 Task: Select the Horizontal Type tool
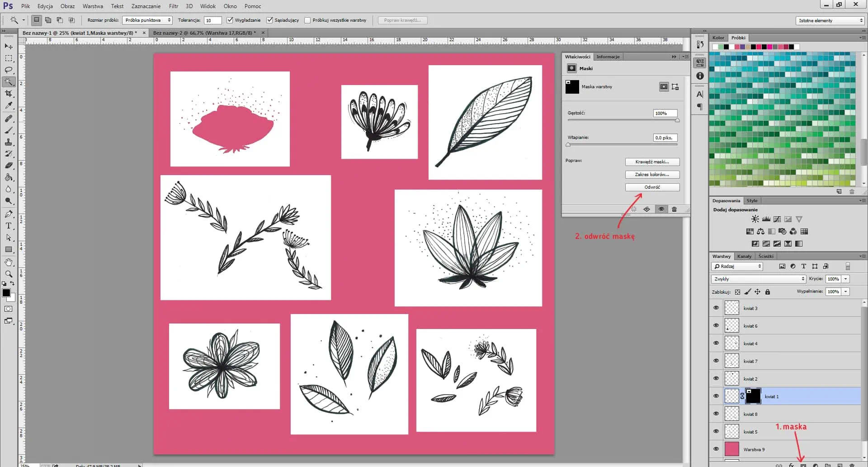coord(9,226)
